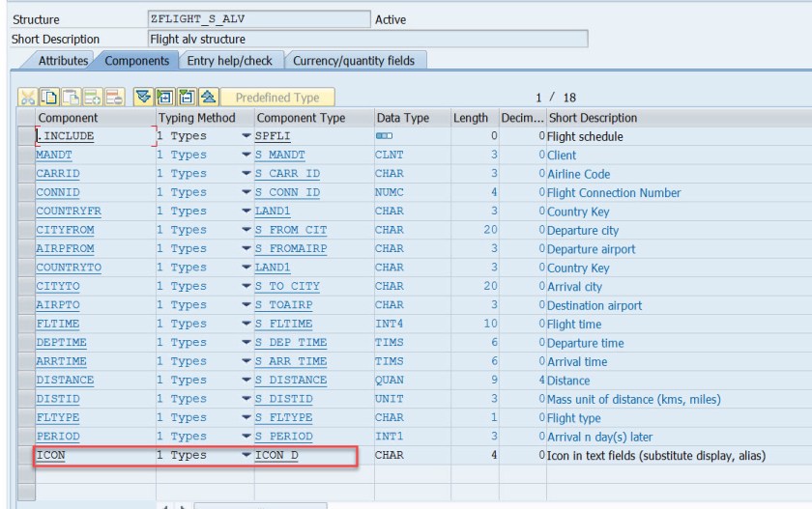Open the ICON_D component type link
The height and width of the screenshot is (509, 812).
[276, 455]
